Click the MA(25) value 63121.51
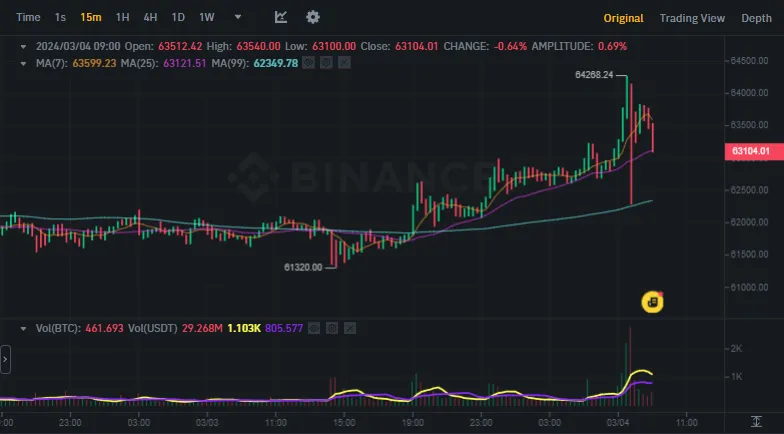The width and height of the screenshot is (784, 434). tap(184, 64)
